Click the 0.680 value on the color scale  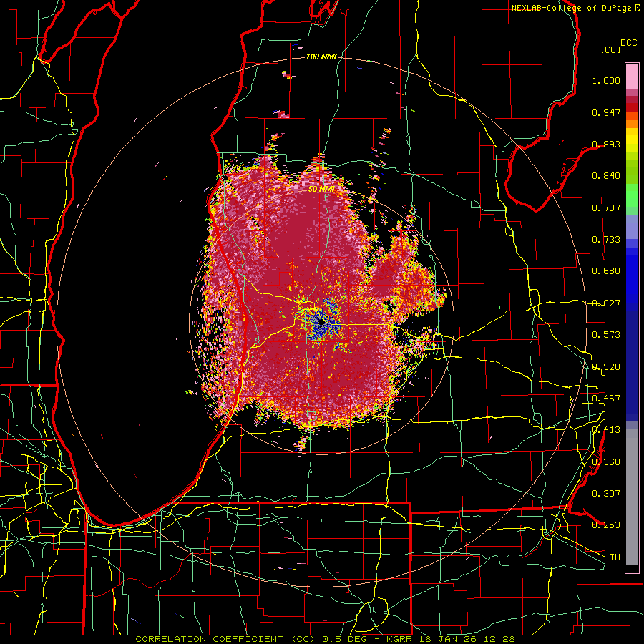606,271
